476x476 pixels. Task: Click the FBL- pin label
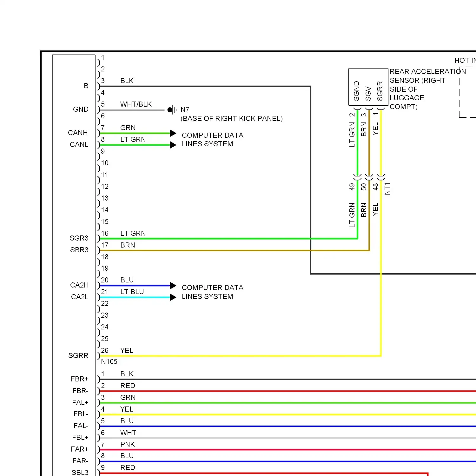pos(81,414)
